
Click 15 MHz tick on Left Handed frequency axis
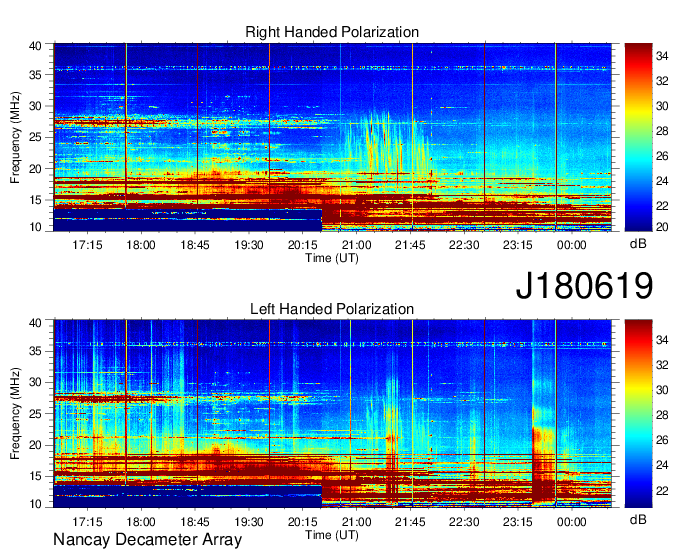[x=36, y=476]
